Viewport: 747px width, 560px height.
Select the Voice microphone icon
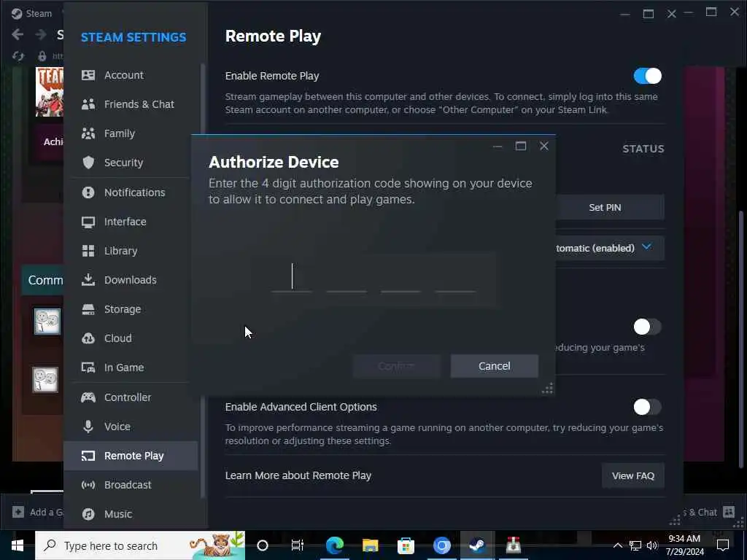(x=88, y=426)
